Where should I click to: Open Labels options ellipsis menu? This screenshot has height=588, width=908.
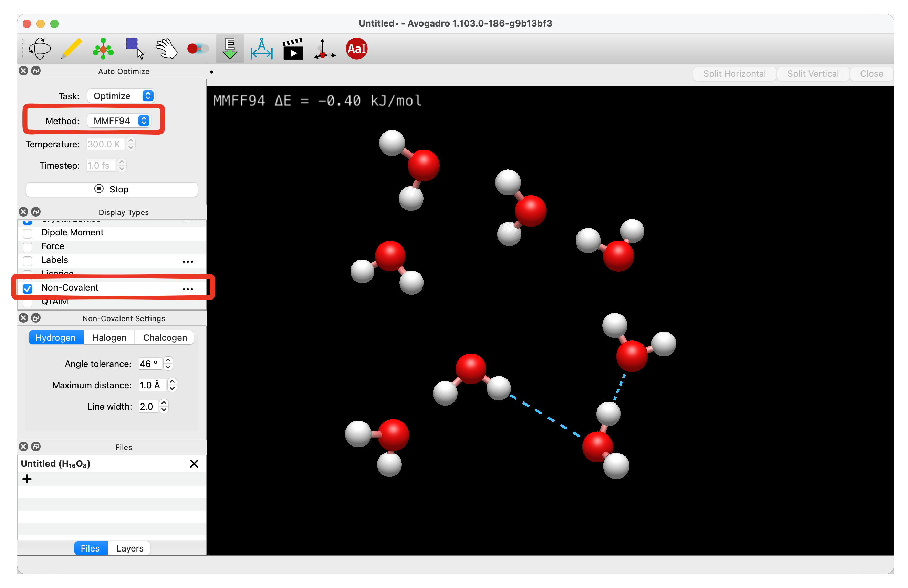[188, 261]
